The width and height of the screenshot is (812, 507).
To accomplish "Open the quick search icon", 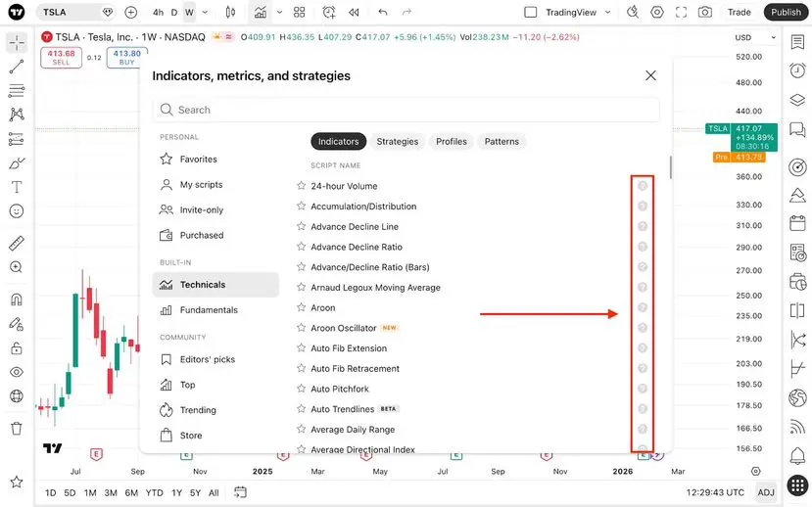I will [633, 13].
